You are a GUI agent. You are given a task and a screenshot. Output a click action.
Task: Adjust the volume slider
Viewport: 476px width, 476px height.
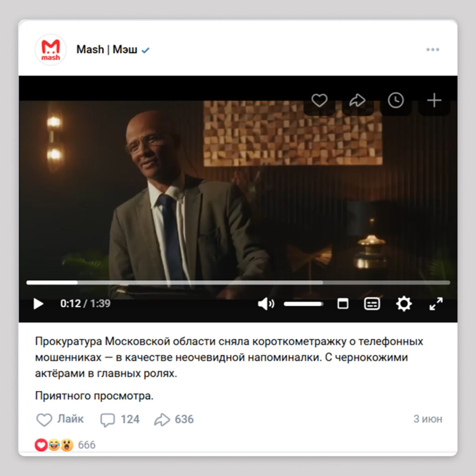(x=303, y=304)
